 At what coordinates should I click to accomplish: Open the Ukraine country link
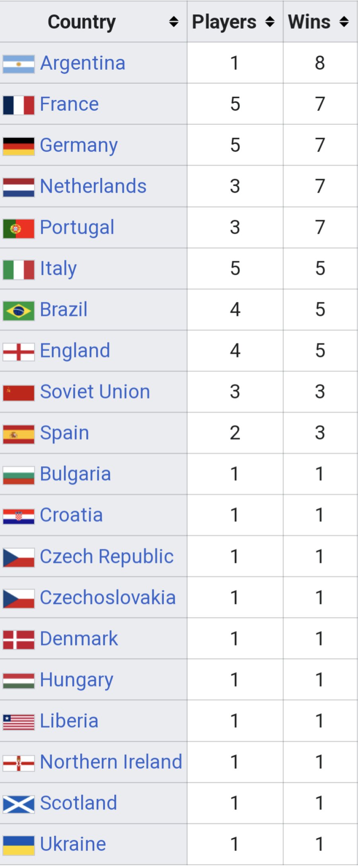[73, 844]
